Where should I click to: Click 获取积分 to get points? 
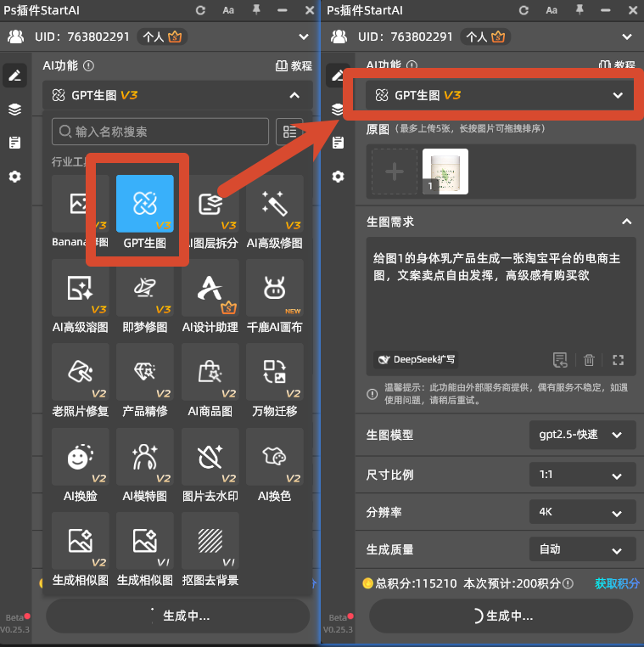[617, 583]
